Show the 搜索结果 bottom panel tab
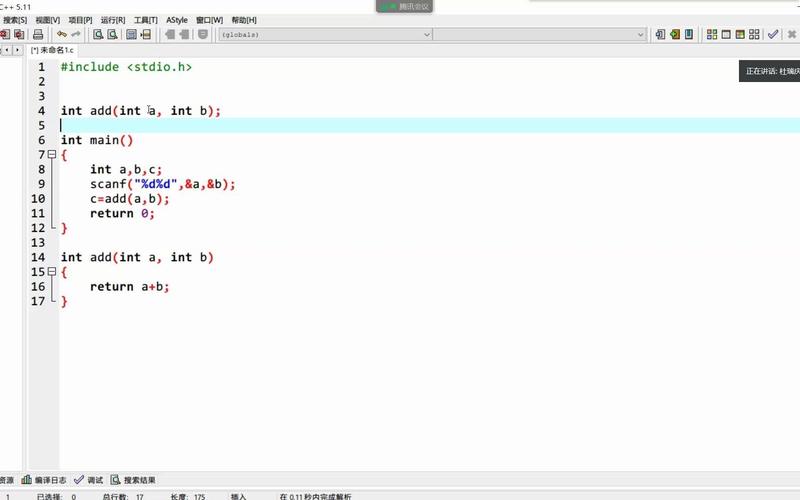The height and width of the screenshot is (500, 800). coord(133,480)
